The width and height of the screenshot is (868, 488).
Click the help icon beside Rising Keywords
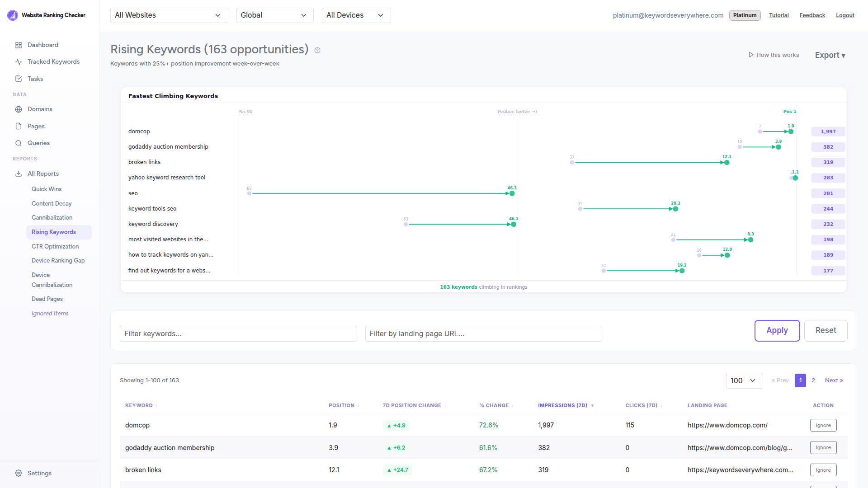coord(317,50)
